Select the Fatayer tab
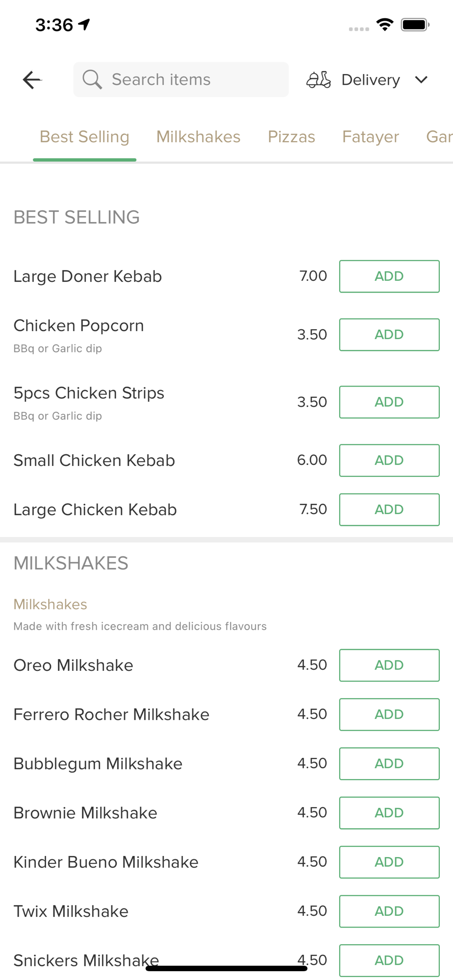 coord(370,137)
